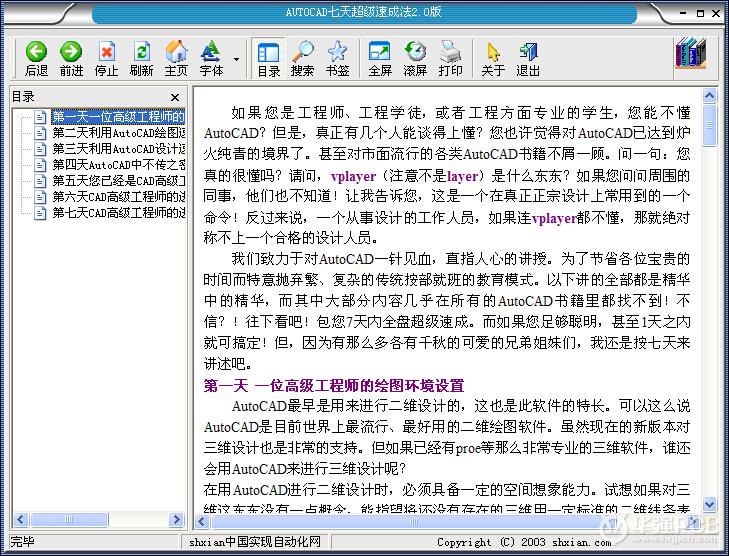Open the 字体 font size dropdown arrow
Viewport: 729px width, 556px height.
tap(236, 59)
